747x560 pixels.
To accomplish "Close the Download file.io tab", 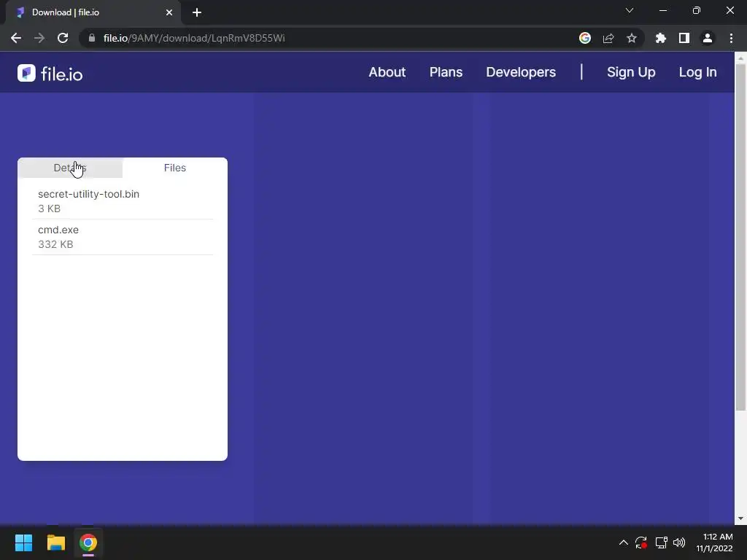I will (169, 12).
